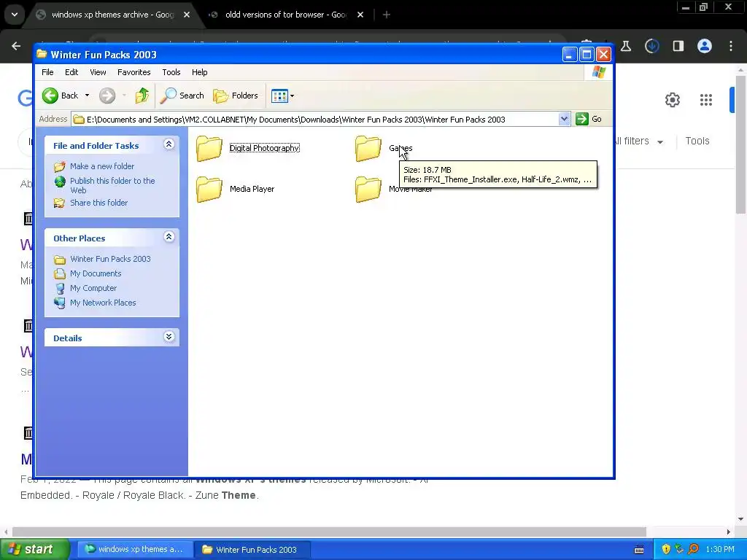747x560 pixels.
Task: Open the browser labs flask icon
Action: click(625, 46)
